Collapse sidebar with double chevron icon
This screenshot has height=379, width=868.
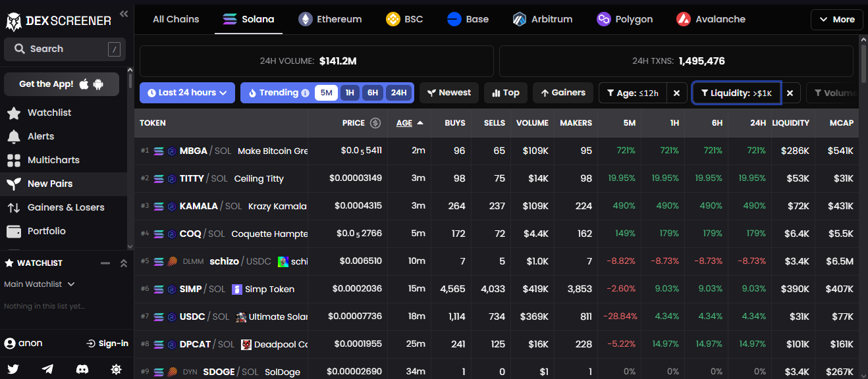pyautogui.click(x=123, y=14)
